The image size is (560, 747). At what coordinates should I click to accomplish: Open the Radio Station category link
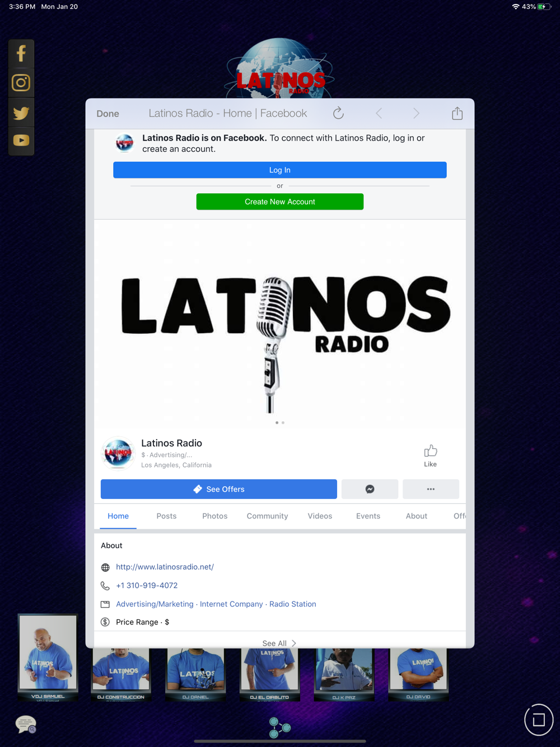click(x=293, y=604)
